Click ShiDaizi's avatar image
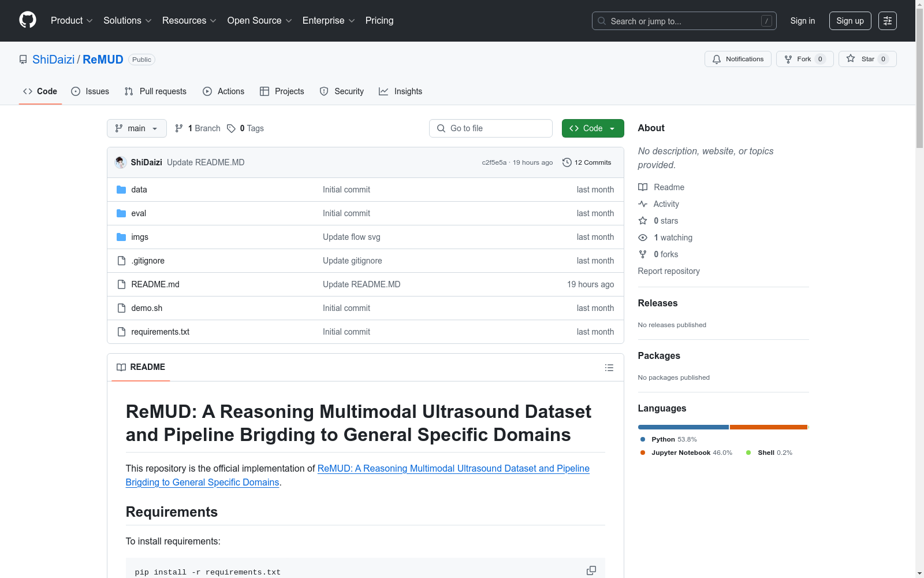The image size is (924, 578). click(121, 162)
